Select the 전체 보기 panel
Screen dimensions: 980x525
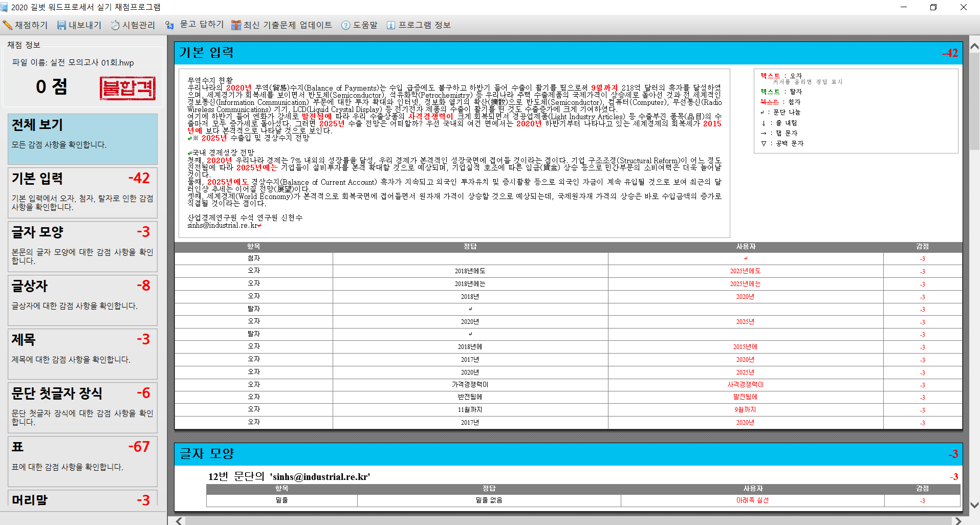pos(82,139)
